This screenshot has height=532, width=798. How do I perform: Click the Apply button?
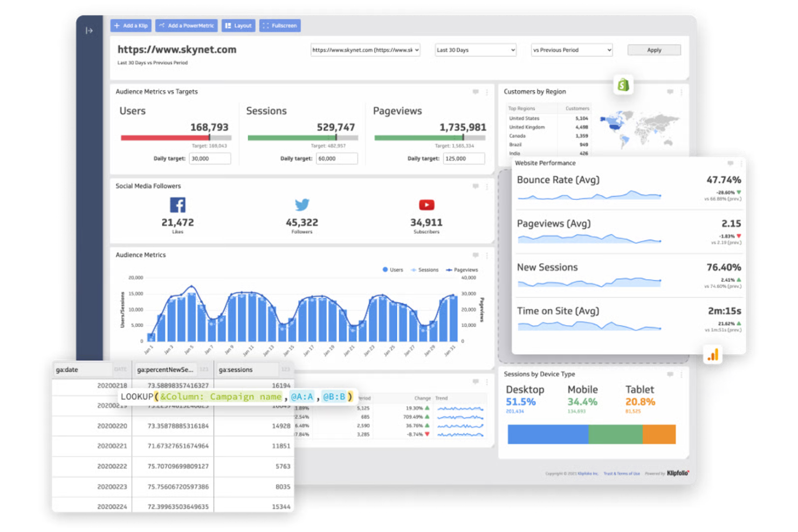(x=653, y=50)
